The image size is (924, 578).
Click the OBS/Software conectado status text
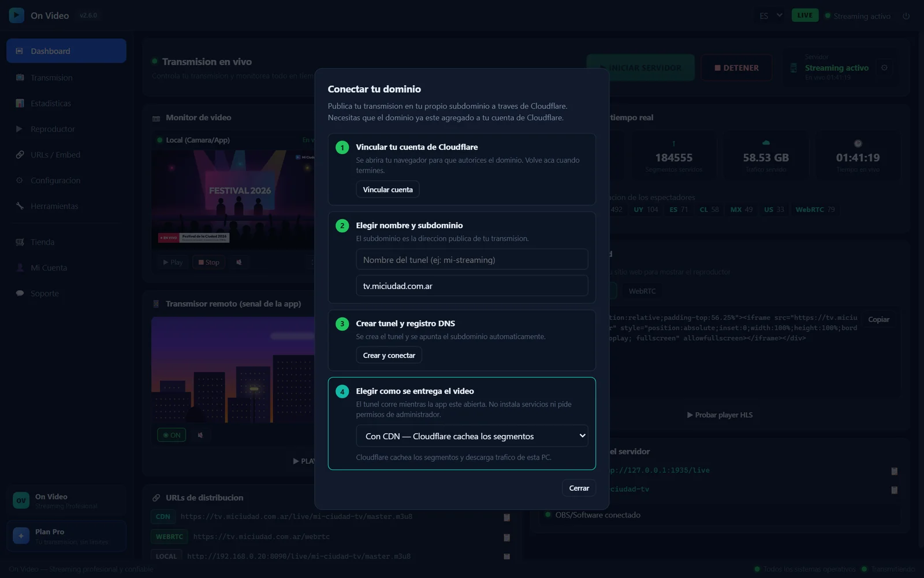598,515
